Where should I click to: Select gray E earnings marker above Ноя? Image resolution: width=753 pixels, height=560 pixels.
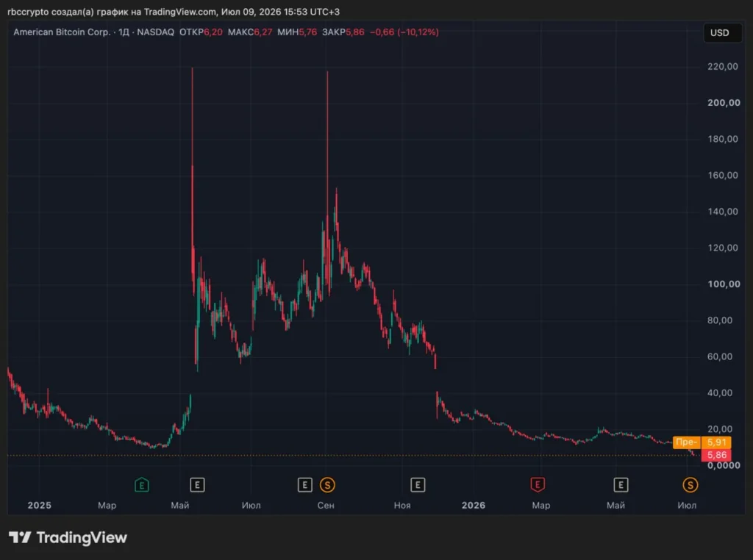[x=418, y=485]
